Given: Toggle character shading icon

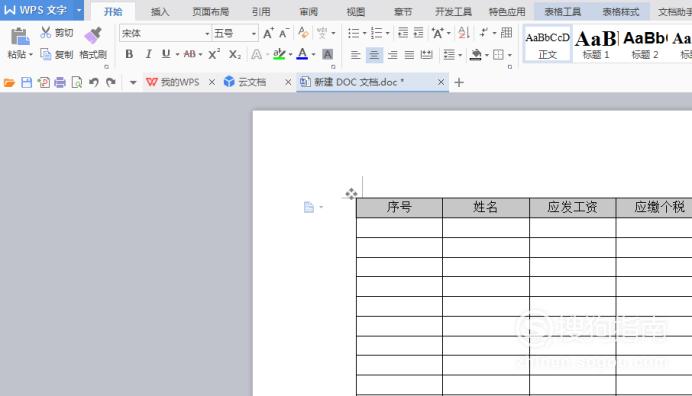Looking at the screenshot, I should [x=327, y=54].
